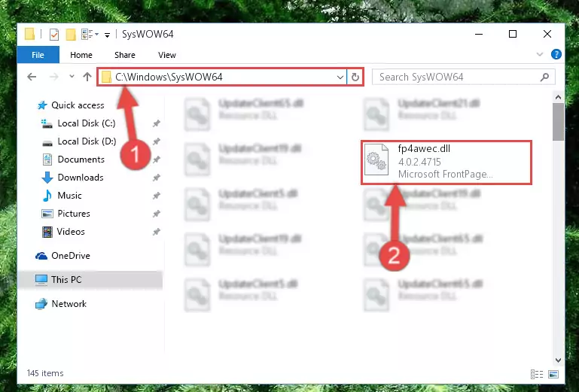Open the recent locations dropdown arrow
Screen dimensions: 579x392
pos(72,77)
